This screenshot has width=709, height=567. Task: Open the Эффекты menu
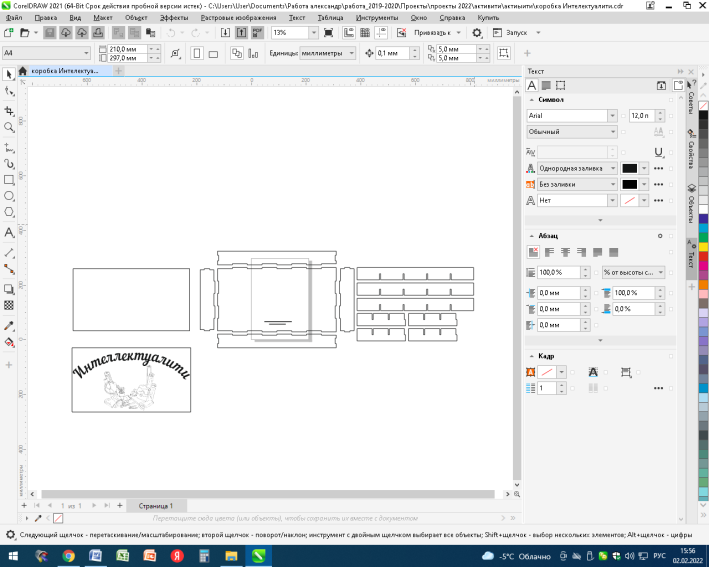point(173,18)
